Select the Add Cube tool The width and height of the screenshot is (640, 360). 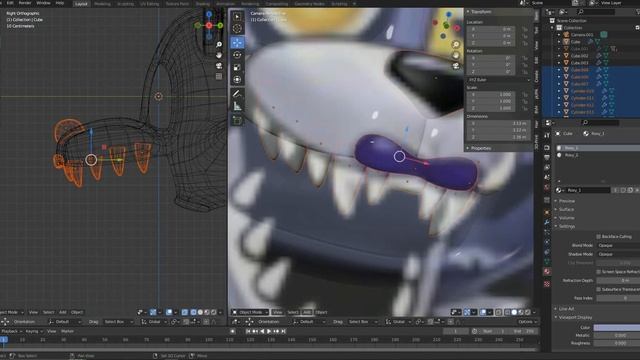coord(237,120)
